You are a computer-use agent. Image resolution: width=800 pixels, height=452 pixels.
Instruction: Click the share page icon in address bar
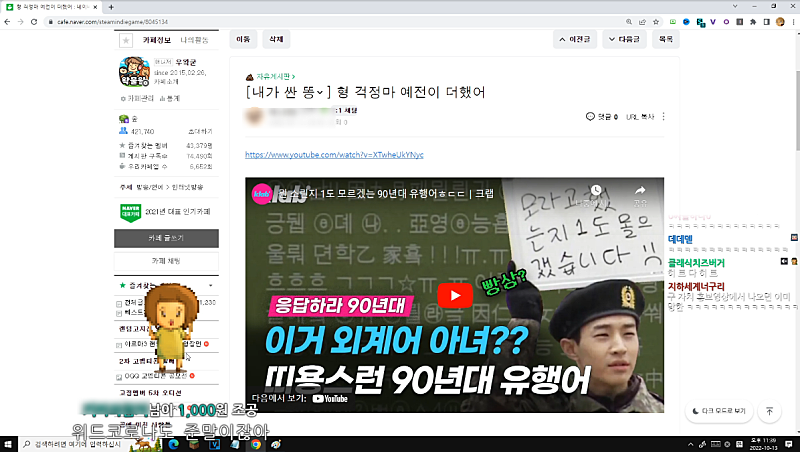[x=642, y=22]
